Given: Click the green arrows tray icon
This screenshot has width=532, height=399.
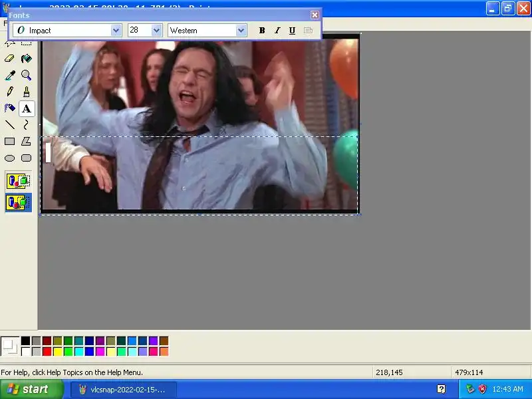Looking at the screenshot, I should tap(470, 389).
